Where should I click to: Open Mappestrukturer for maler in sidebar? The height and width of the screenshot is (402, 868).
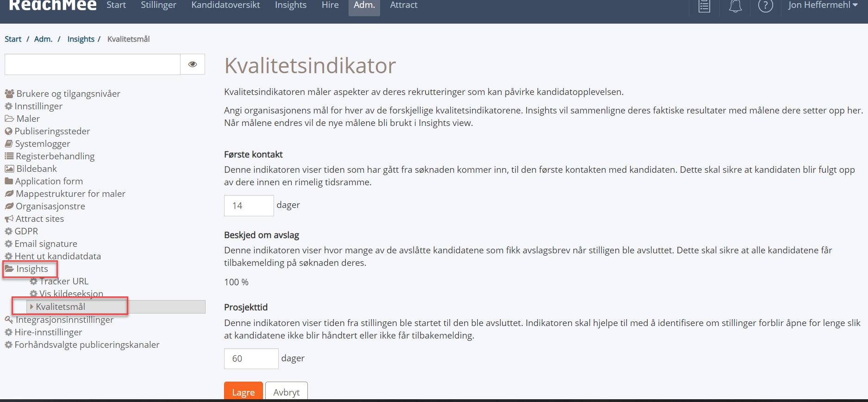[x=70, y=194]
